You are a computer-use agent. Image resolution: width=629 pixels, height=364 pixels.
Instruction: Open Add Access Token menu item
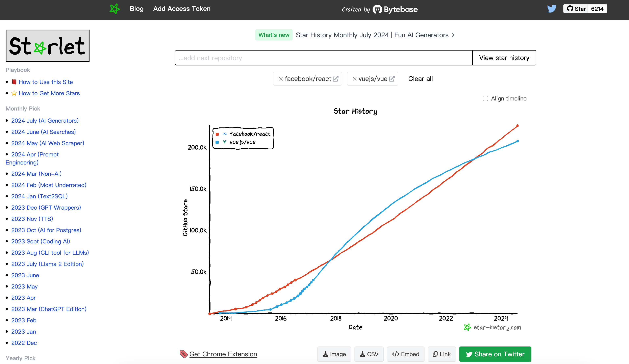(x=182, y=9)
